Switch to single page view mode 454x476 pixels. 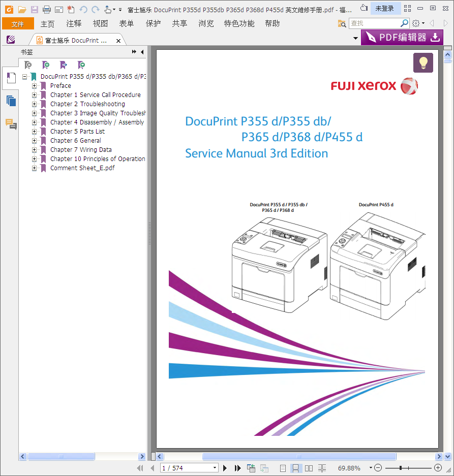click(283, 468)
